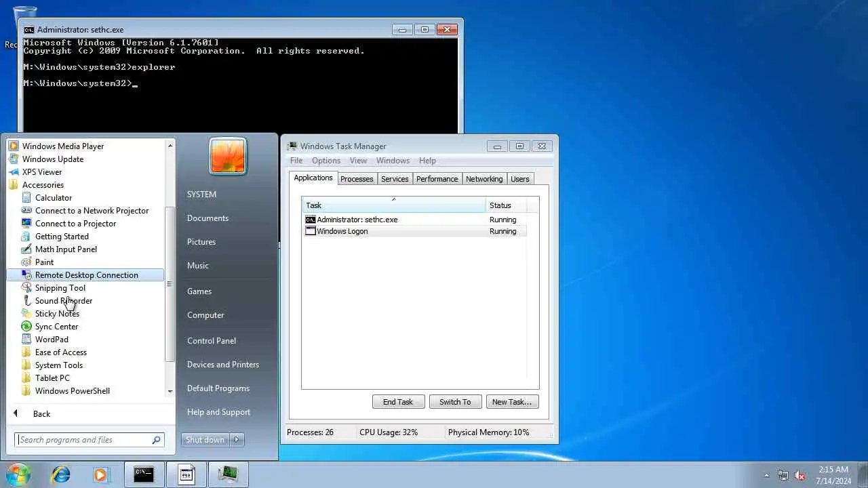868x488 pixels.
Task: Open the Options menu in Task Manager
Action: point(326,161)
